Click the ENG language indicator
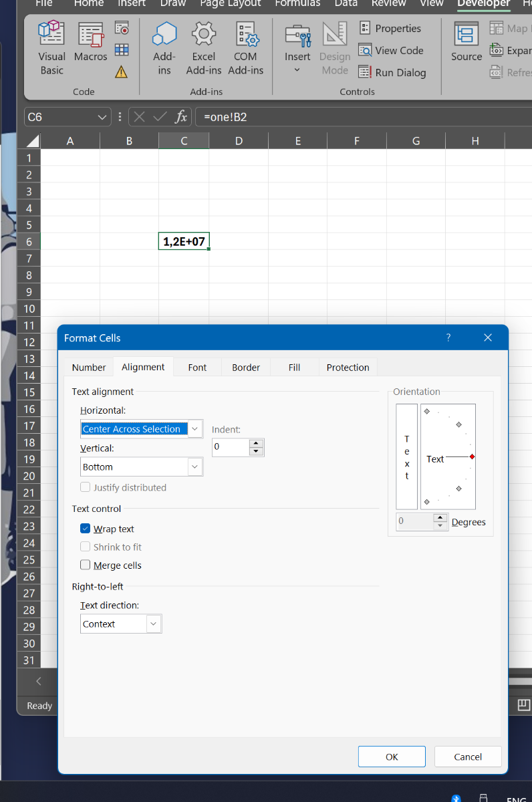This screenshot has width=532, height=802. (517, 799)
